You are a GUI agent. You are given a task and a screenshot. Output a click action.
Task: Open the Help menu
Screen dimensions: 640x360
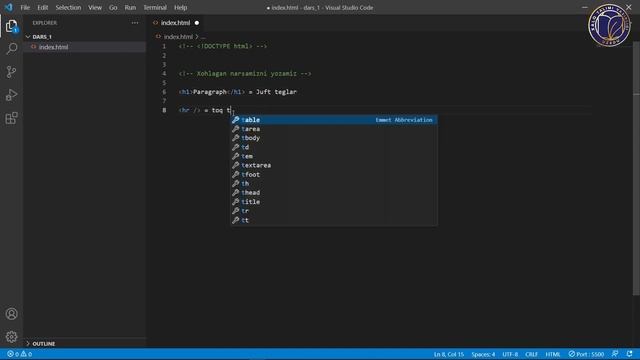click(180, 7)
